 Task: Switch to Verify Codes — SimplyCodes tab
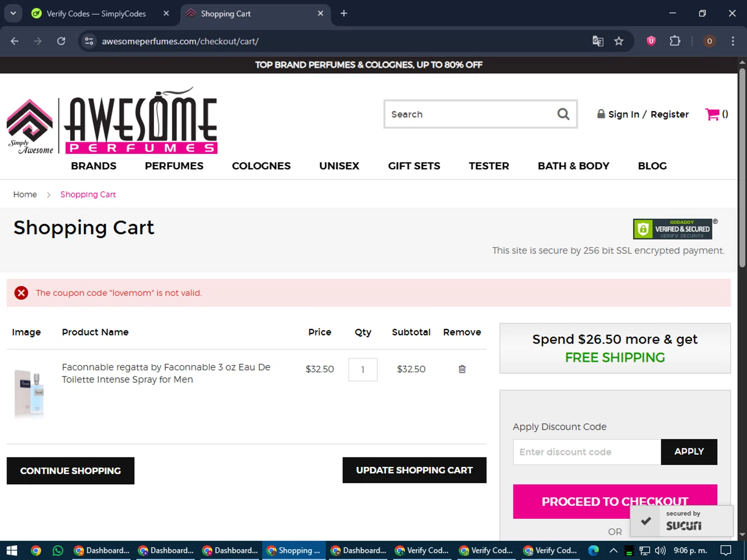[97, 13]
